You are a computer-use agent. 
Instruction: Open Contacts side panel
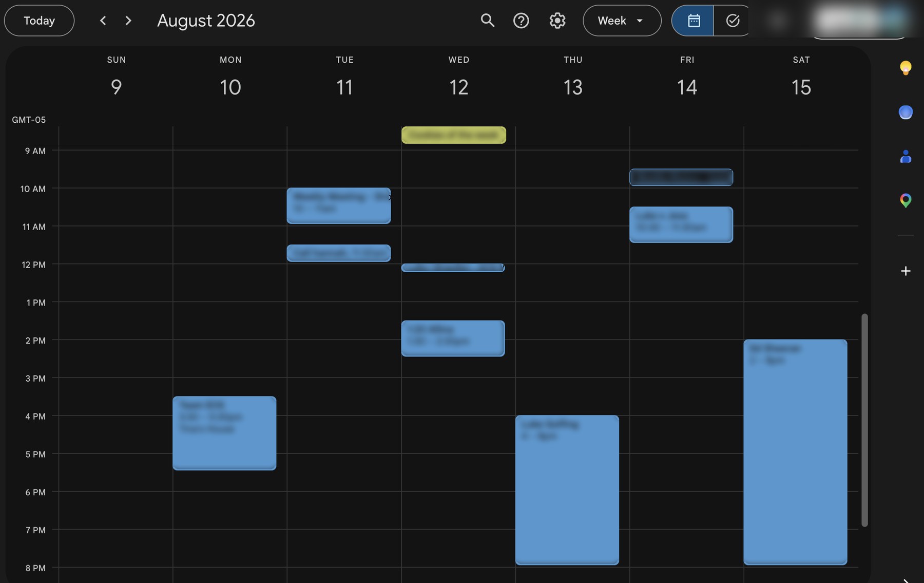(906, 156)
